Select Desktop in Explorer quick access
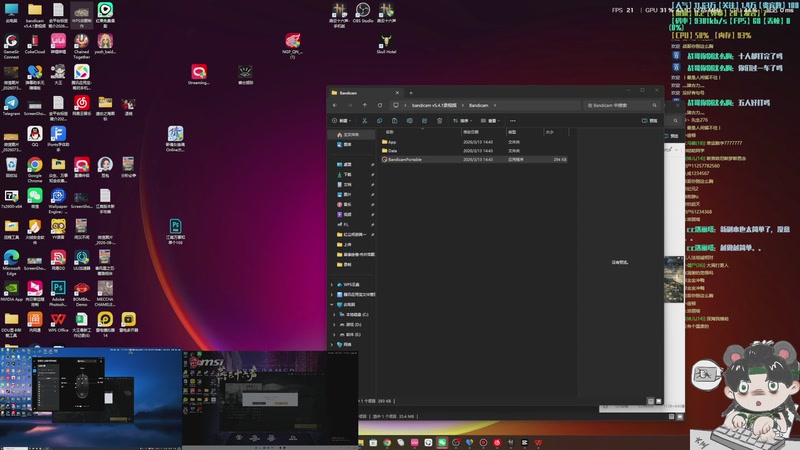This screenshot has width=800, height=450. pos(344,164)
